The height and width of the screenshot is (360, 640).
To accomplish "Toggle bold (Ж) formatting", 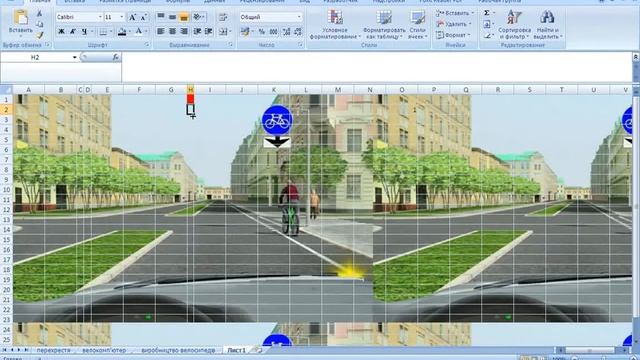I will [x=61, y=31].
